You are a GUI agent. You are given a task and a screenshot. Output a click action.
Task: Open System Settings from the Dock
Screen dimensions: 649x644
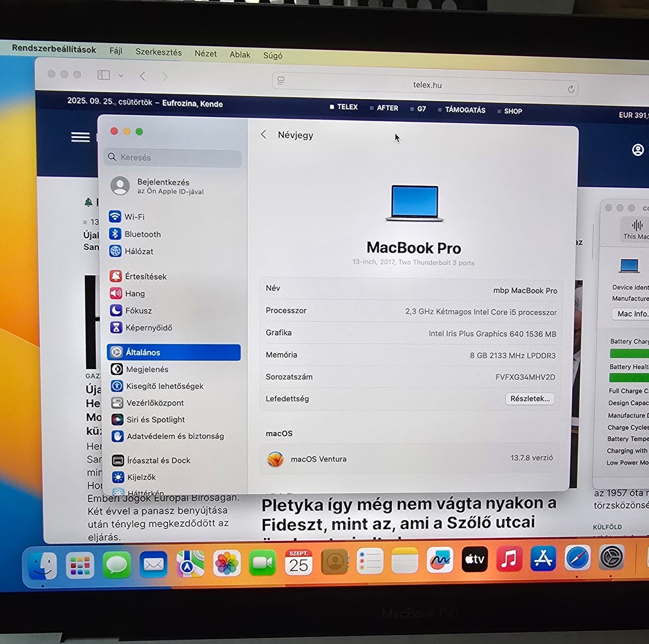(611, 557)
